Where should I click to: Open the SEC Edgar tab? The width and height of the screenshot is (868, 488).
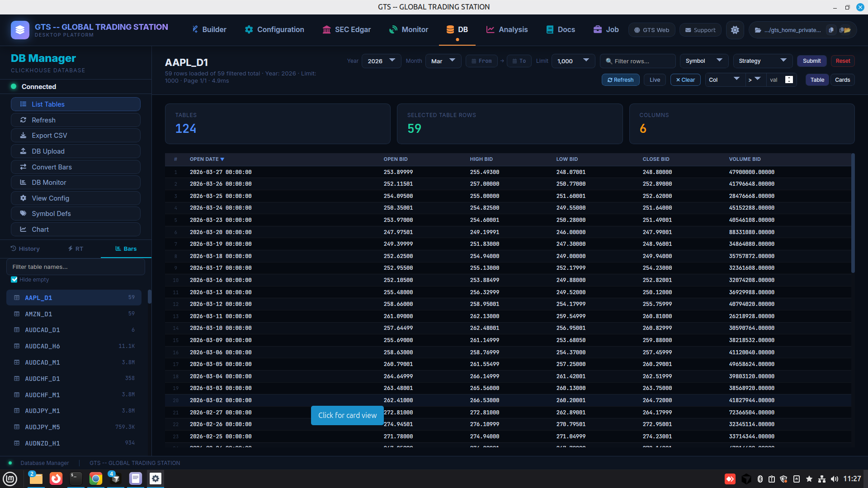tap(346, 30)
